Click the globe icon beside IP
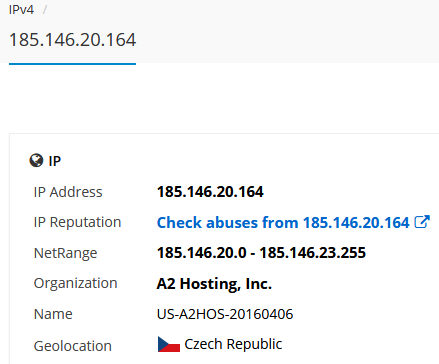 click(36, 160)
